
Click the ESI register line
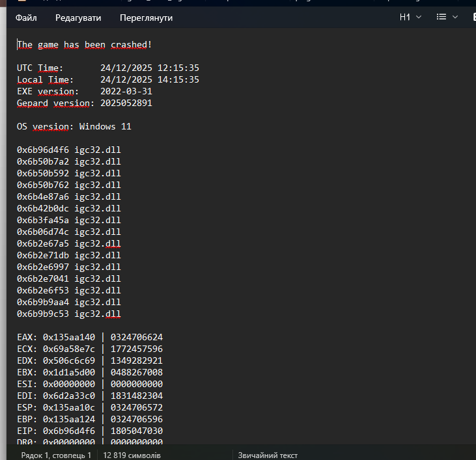tap(90, 385)
